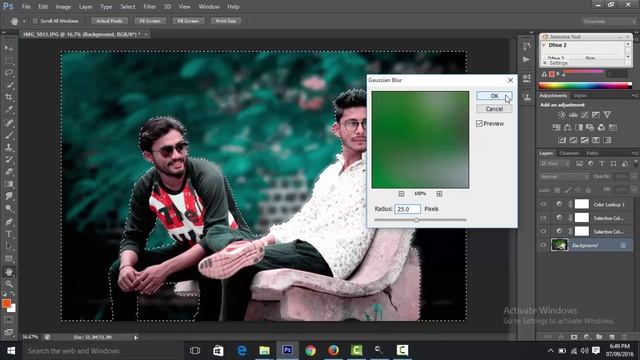Screen dimensions: 640x360
Task: Toggle lock image pixels
Action: click(x=567, y=190)
